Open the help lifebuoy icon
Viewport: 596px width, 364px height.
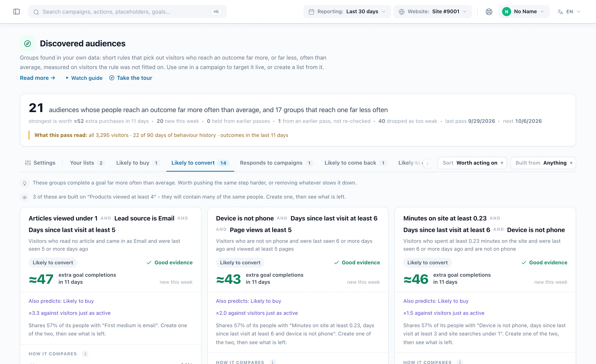tap(489, 12)
